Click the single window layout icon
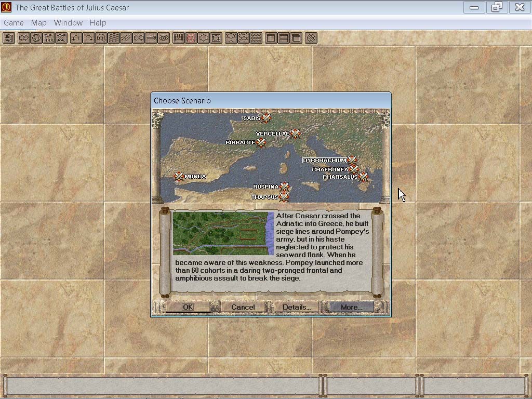The width and height of the screenshot is (532, 399). point(296,38)
